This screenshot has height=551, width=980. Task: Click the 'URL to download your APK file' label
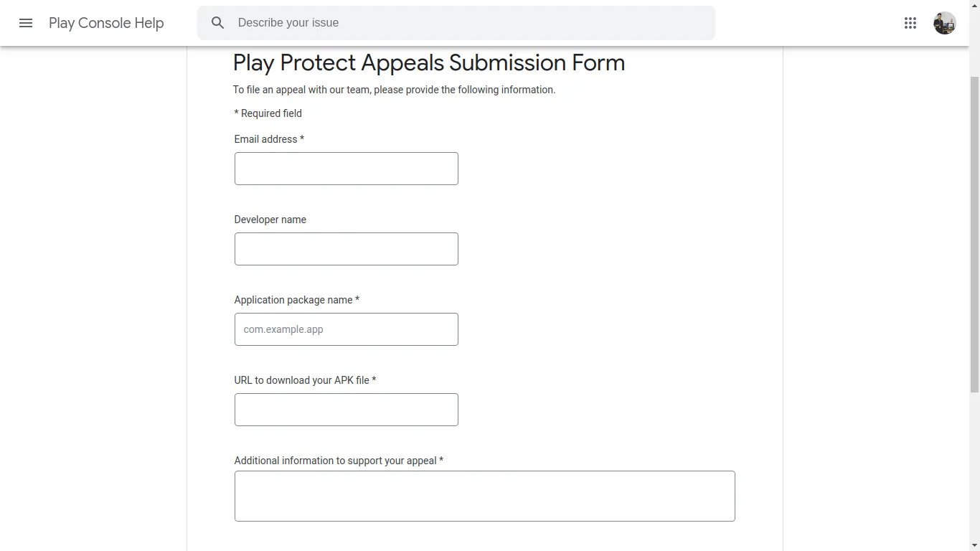coord(301,380)
